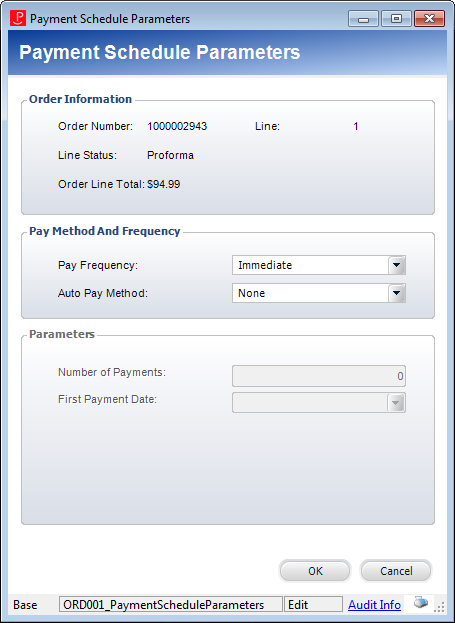This screenshot has height=623, width=455.
Task: Open the First Payment Date picker arrow
Action: (x=396, y=403)
